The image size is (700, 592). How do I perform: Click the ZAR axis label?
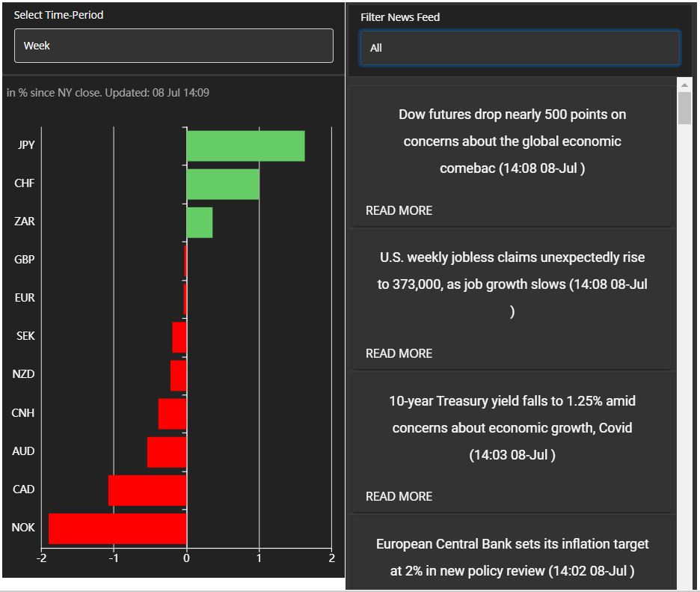(25, 222)
